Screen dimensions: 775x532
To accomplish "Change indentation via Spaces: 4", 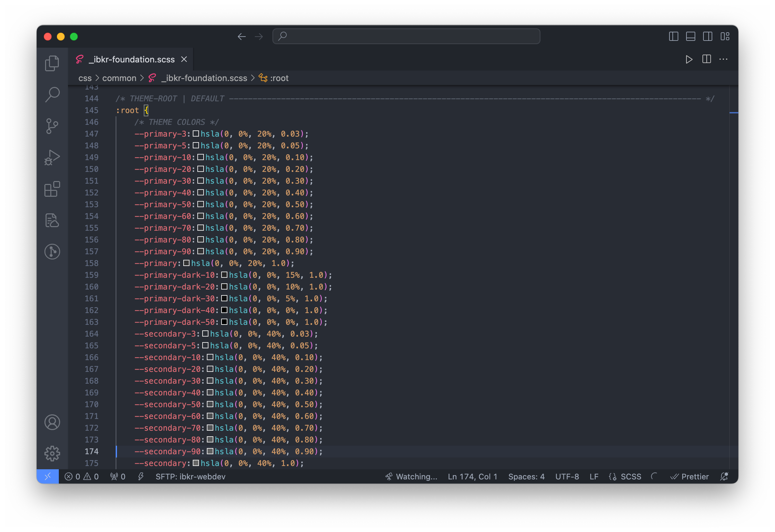I will [x=526, y=477].
